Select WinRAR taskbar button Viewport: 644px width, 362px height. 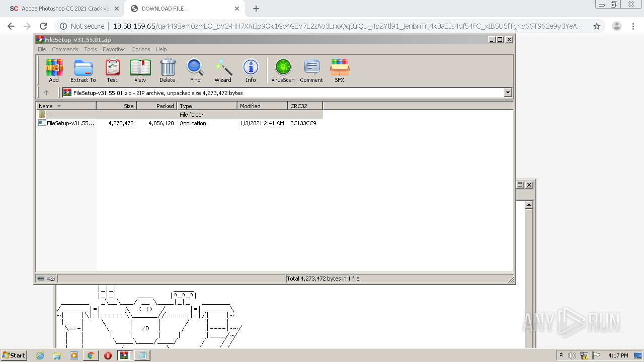(125, 355)
